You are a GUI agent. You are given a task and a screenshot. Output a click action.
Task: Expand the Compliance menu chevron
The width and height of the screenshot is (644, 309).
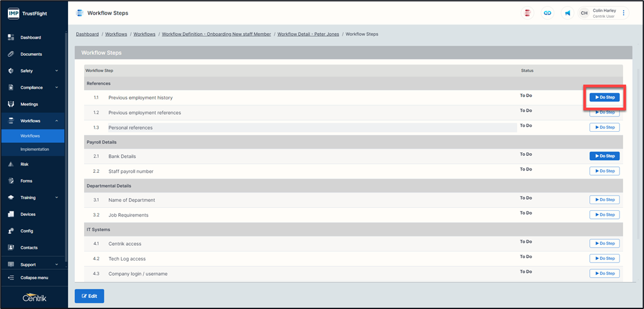pyautogui.click(x=56, y=88)
